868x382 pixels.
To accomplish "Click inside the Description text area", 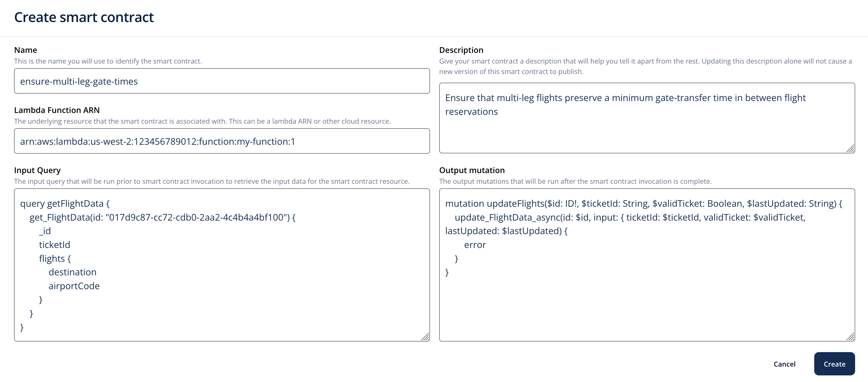I will coord(647,118).
